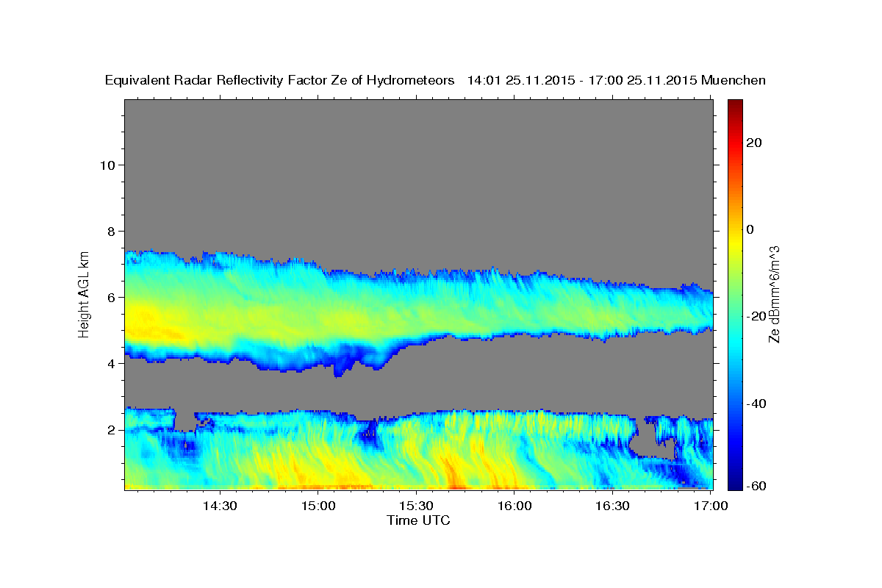Click the 'Ze dBmm^6/m^3' colorbar label

773,294
